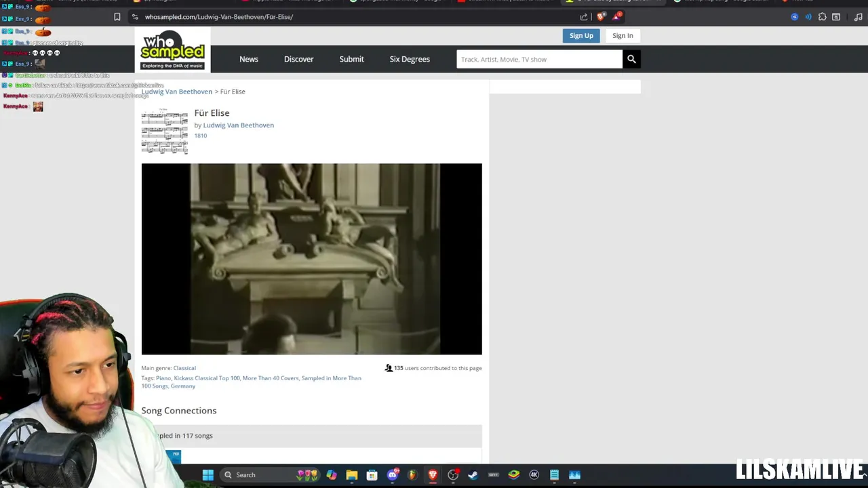Click the browser address bar URL
Viewport: 868px width, 488px height.
tap(219, 17)
